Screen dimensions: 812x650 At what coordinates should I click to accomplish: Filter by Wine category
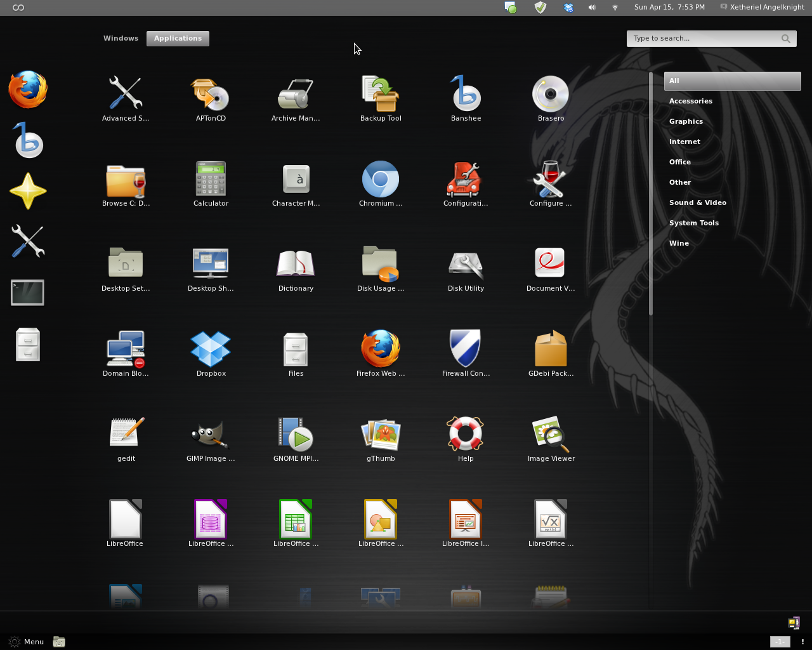(x=679, y=243)
